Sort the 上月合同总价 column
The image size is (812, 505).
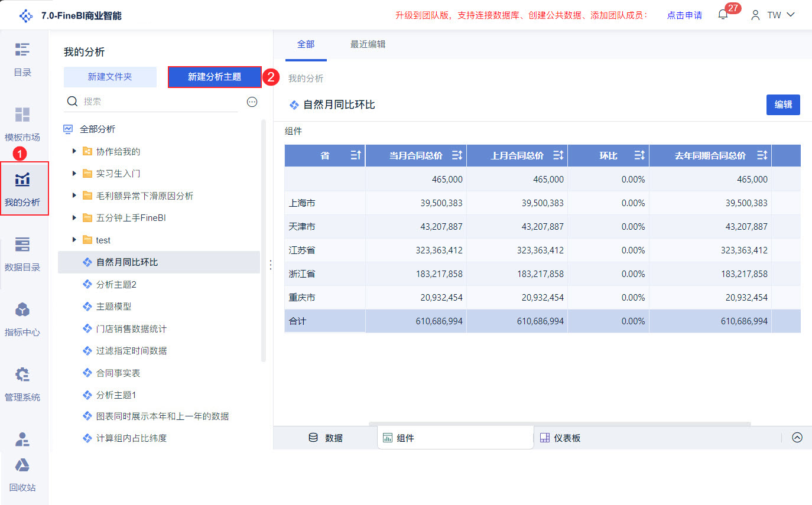[558, 155]
